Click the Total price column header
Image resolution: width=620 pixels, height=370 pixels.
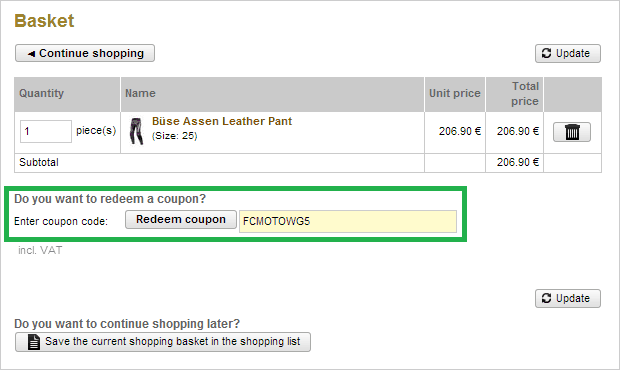coord(525,94)
